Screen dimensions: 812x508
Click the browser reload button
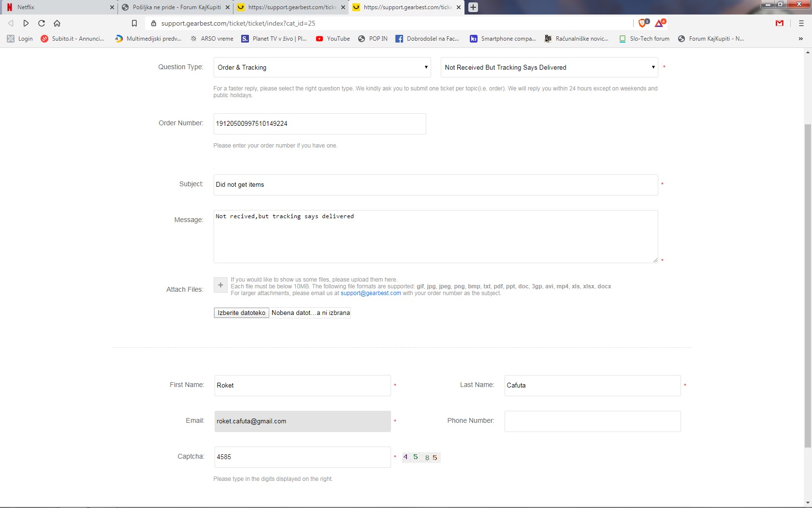click(x=42, y=23)
